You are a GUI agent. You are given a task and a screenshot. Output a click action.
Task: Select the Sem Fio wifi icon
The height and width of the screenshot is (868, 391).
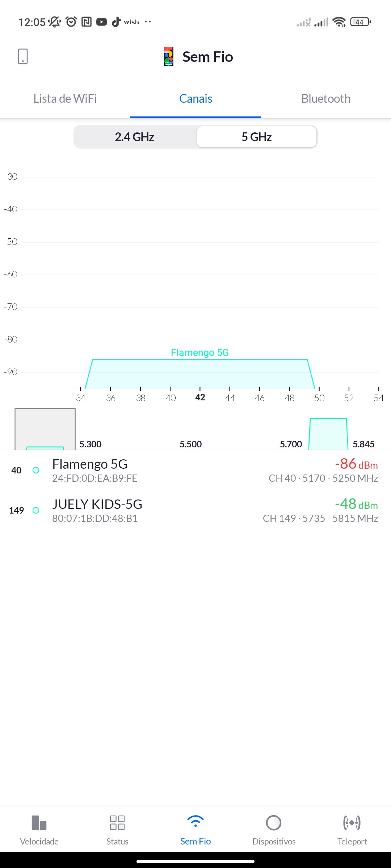[x=195, y=822]
